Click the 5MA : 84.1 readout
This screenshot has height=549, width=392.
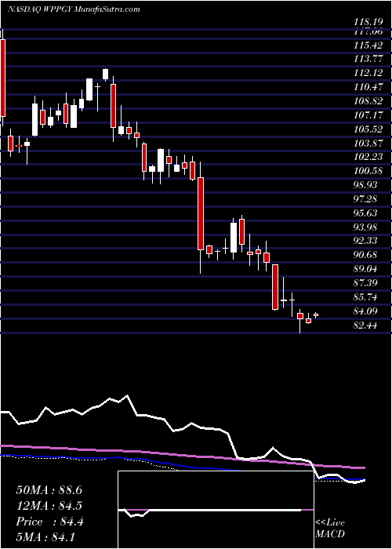(45, 536)
